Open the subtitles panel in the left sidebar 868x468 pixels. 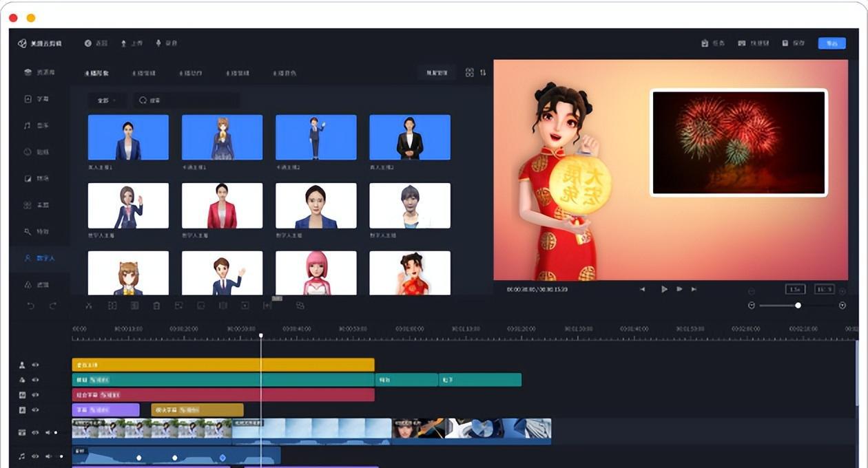(28, 99)
